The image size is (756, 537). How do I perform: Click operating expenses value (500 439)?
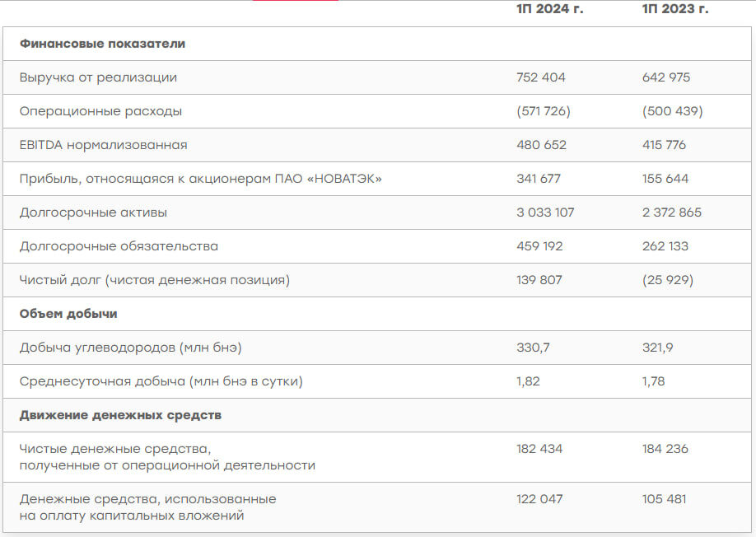pos(672,111)
